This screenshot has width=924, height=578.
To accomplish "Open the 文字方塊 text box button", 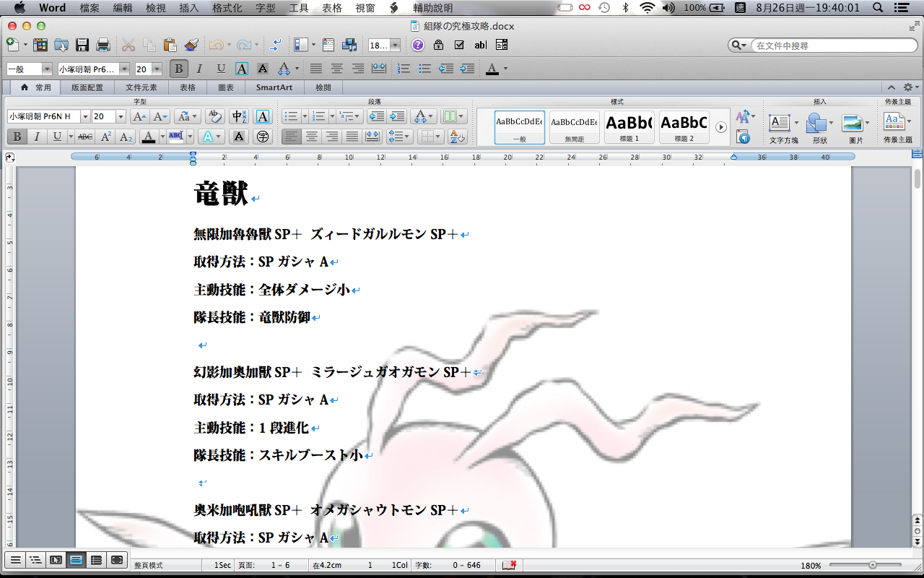I will coord(780,127).
